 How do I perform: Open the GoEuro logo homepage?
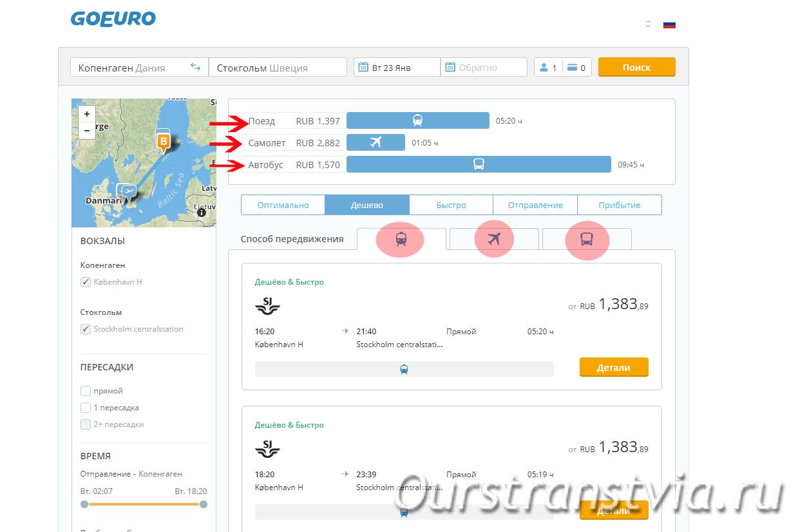coord(113,19)
